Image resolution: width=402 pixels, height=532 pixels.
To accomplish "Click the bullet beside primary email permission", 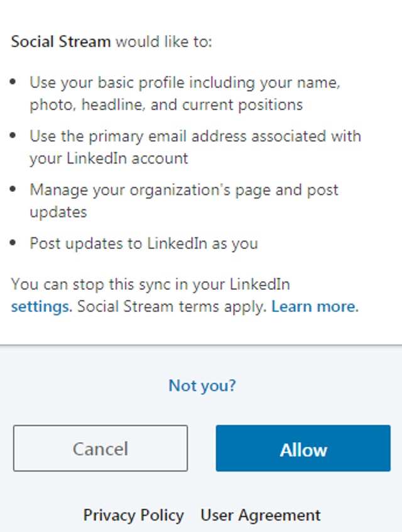I will click(x=13, y=135).
